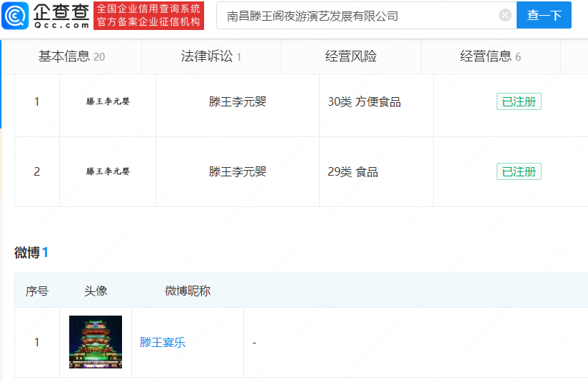Click the 头像 column header
The image size is (588, 382).
click(96, 291)
